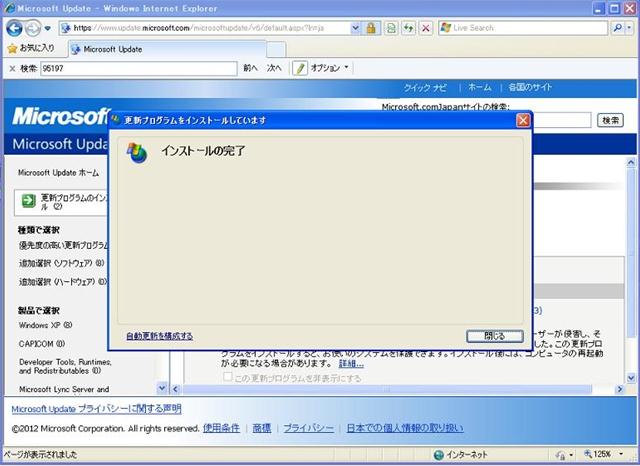This screenshot has height=466, width=640.
Task: Click the browser Forward arrow button
Action: coord(33,28)
